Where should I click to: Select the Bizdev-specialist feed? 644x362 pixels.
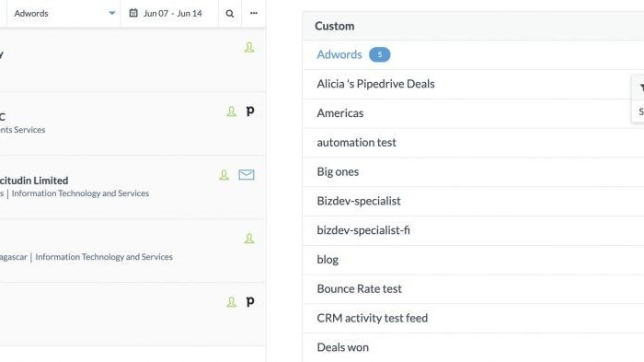[x=473, y=201]
